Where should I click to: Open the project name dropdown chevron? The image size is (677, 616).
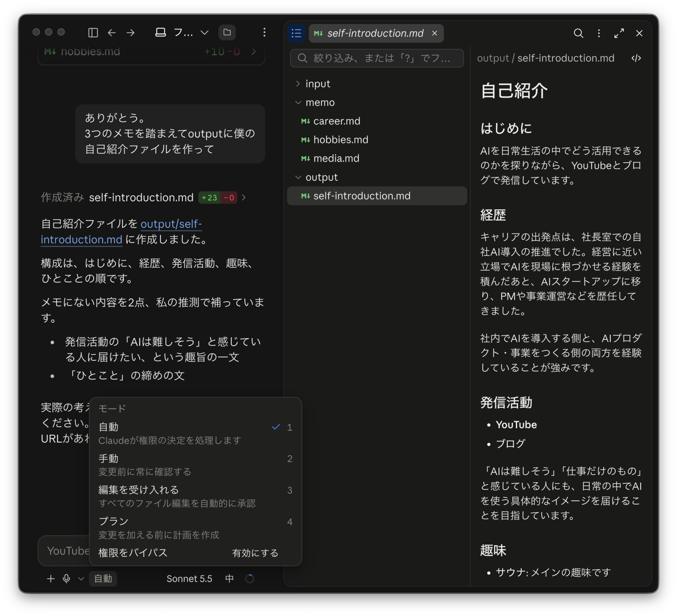tap(205, 33)
